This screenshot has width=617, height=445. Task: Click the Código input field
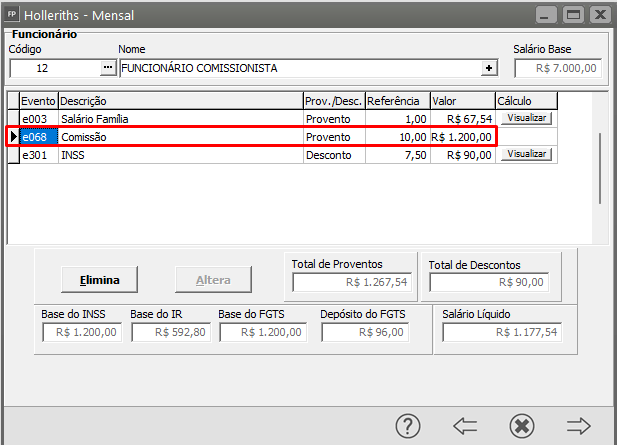[x=54, y=68]
